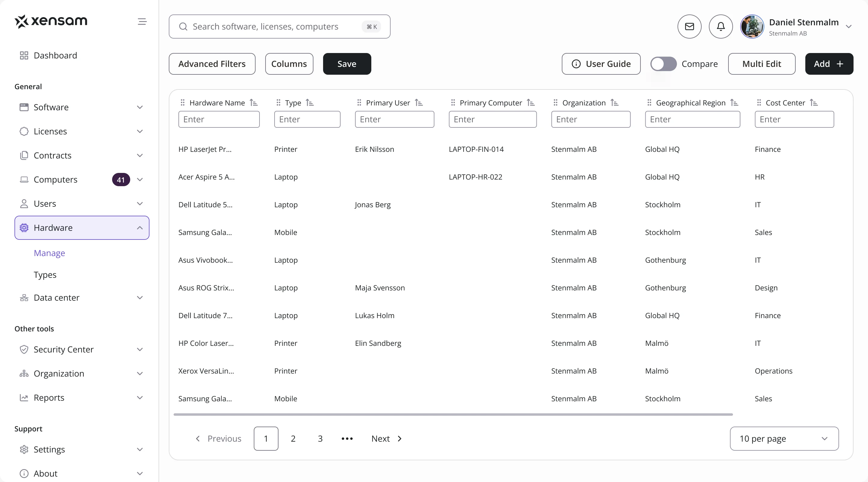Click the Save button

(x=347, y=64)
